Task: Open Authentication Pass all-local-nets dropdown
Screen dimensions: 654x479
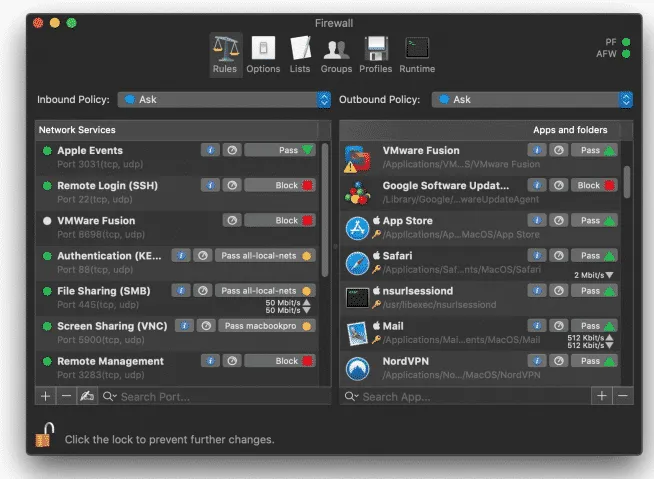Action: coord(265,256)
